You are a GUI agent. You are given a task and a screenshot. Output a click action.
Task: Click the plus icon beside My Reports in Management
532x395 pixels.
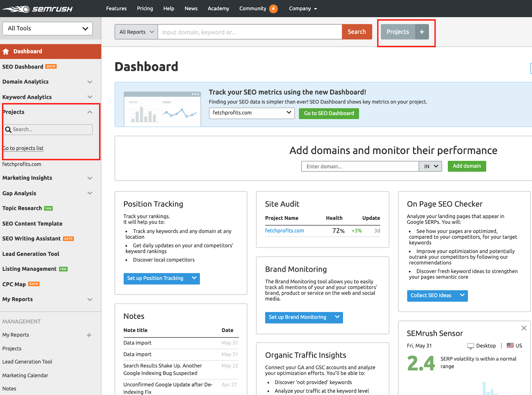click(x=89, y=335)
